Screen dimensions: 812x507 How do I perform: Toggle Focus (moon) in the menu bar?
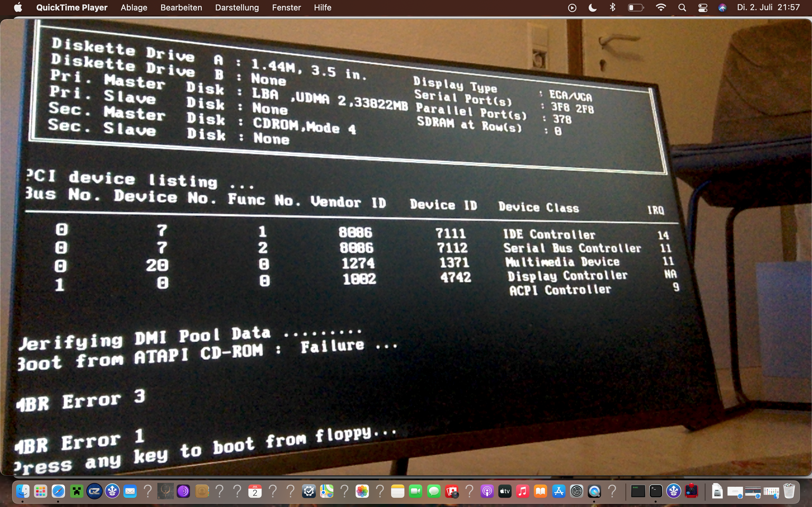pos(593,7)
